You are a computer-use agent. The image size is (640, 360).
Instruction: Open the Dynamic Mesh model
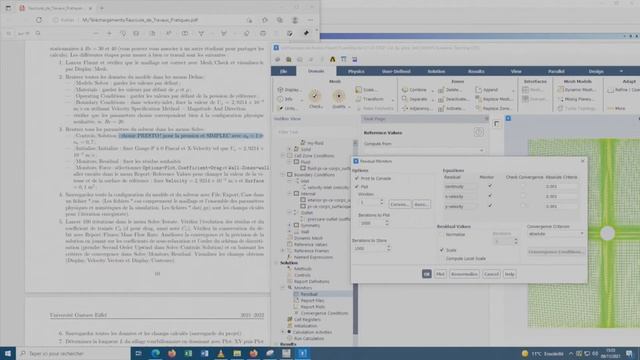coord(576,90)
